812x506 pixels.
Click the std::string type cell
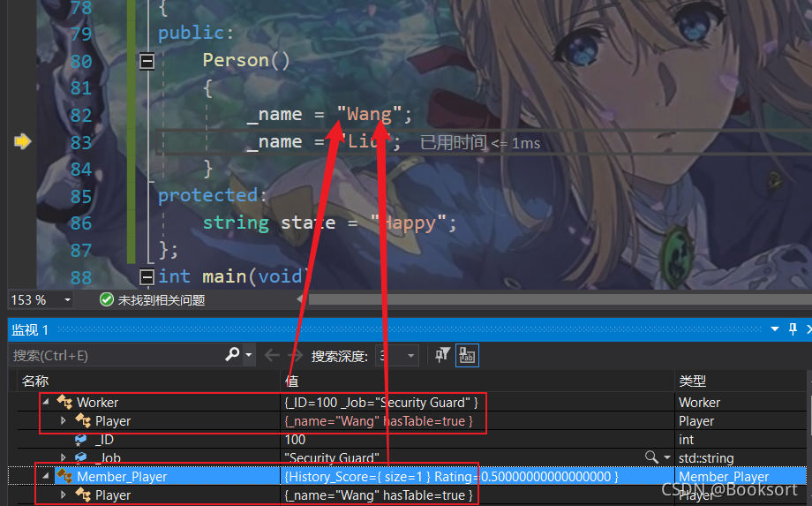tap(706, 458)
